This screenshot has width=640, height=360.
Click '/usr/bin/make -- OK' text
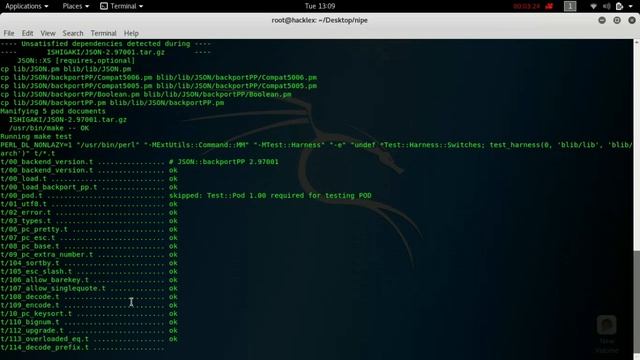49,128
